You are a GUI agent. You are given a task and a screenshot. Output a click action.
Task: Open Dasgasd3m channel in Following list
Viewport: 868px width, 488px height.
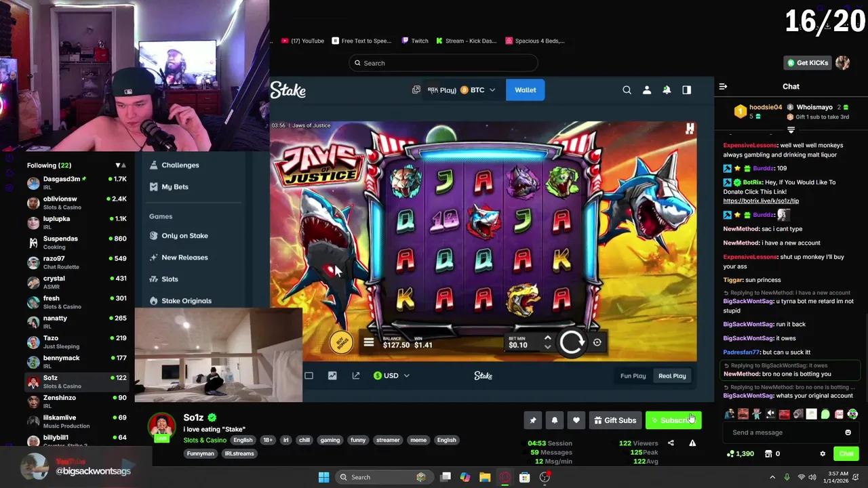coord(77,182)
